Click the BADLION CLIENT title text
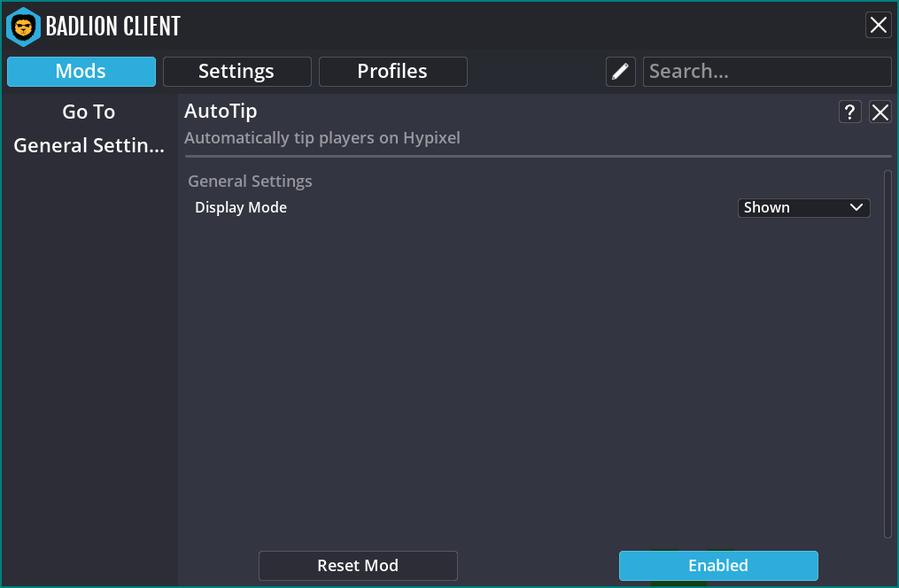This screenshot has height=588, width=899. (x=113, y=27)
